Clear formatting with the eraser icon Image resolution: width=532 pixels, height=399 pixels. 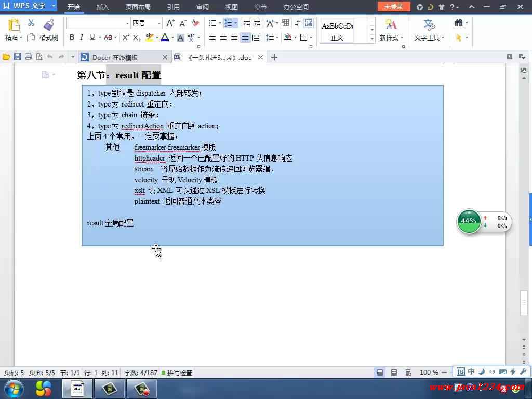195,23
